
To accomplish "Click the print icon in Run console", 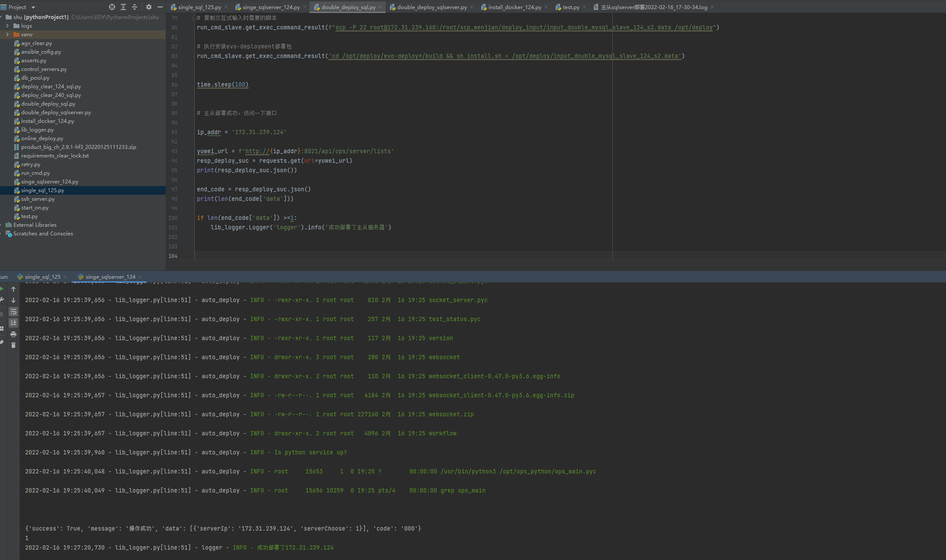I will pyautogui.click(x=13, y=334).
